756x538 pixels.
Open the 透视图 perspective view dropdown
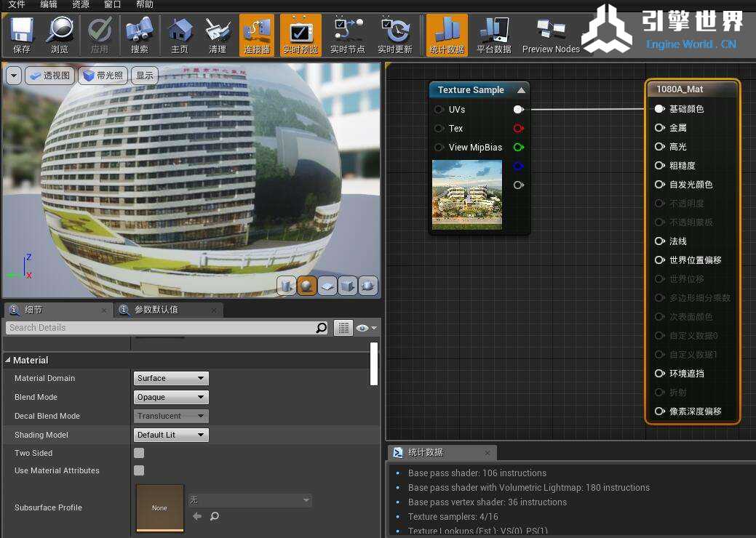click(50, 76)
